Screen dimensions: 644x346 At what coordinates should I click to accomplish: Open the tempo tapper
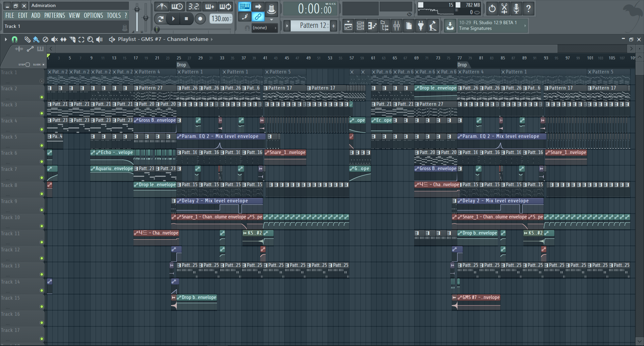click(433, 26)
